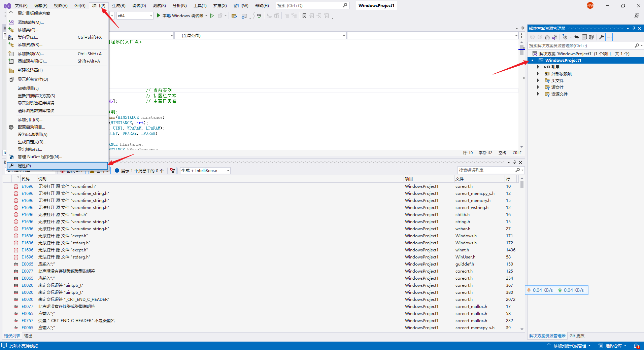644x350 pixels.
Task: Open the 工具(T) menu
Action: tap(200, 6)
